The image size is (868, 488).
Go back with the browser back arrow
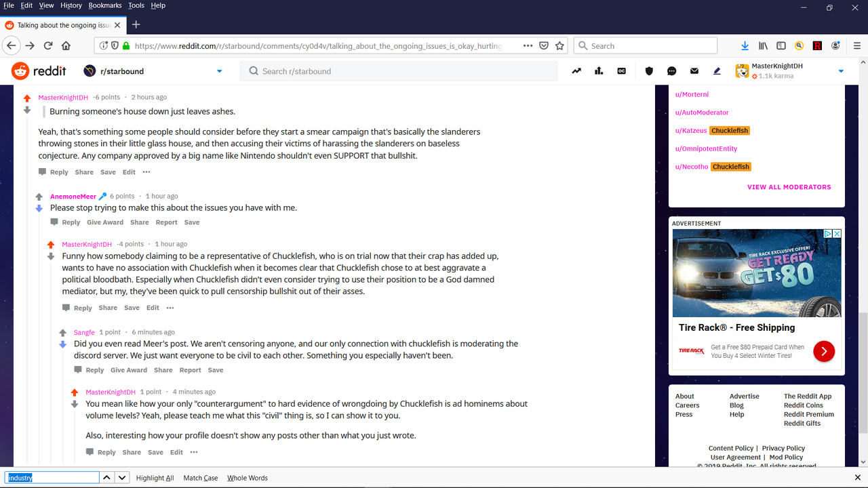click(x=11, y=45)
